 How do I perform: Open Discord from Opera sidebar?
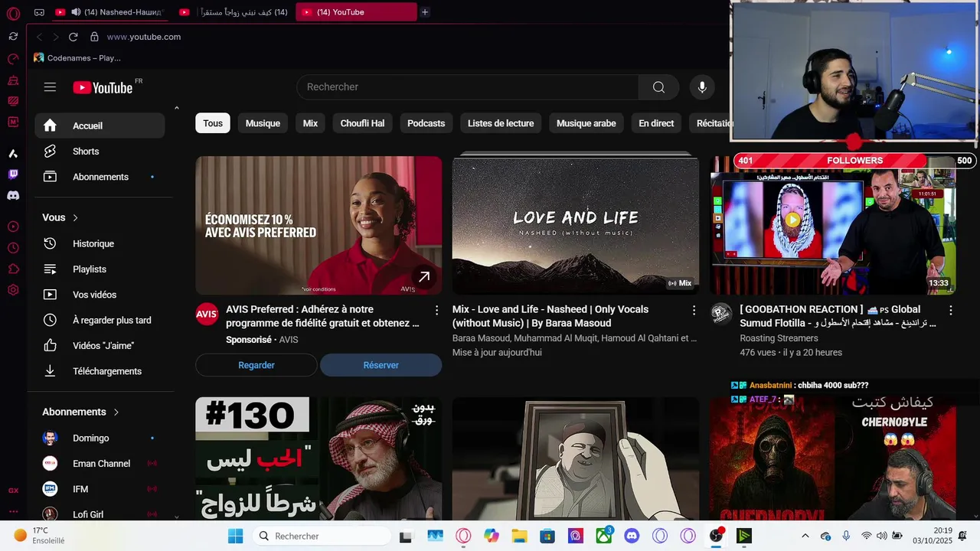pos(13,196)
